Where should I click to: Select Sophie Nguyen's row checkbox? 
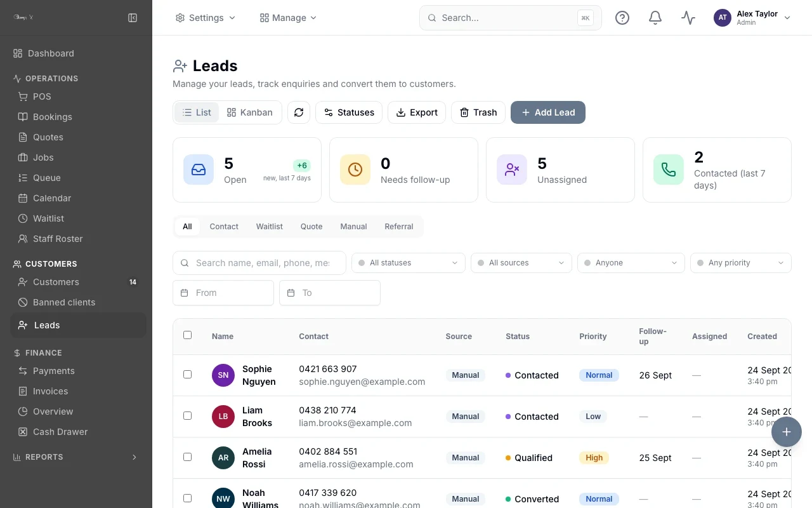pos(187,375)
